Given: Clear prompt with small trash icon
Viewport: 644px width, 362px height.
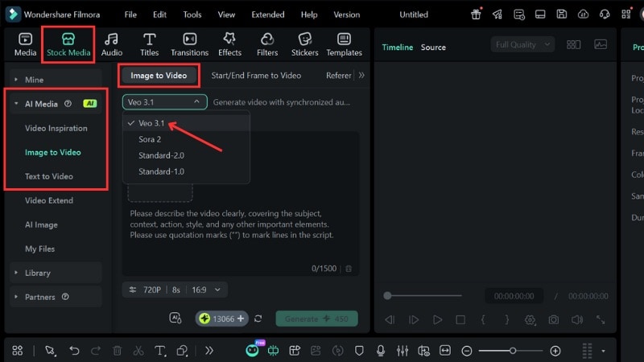Looking at the screenshot, I should coord(349,269).
